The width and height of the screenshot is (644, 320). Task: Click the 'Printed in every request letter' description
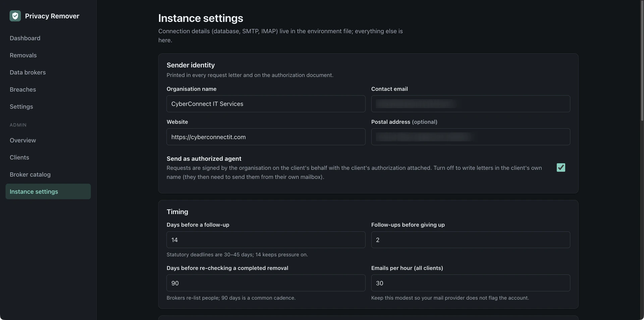tap(250, 75)
